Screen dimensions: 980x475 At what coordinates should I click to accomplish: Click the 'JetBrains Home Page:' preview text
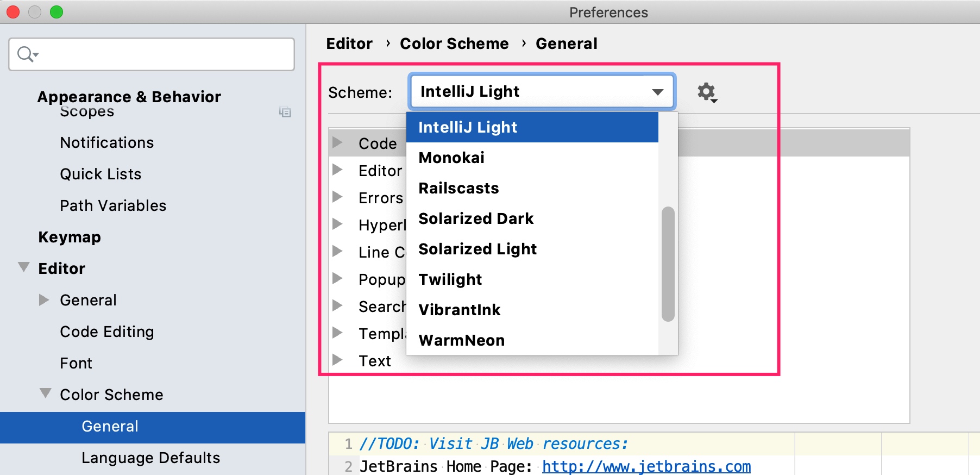click(x=446, y=466)
